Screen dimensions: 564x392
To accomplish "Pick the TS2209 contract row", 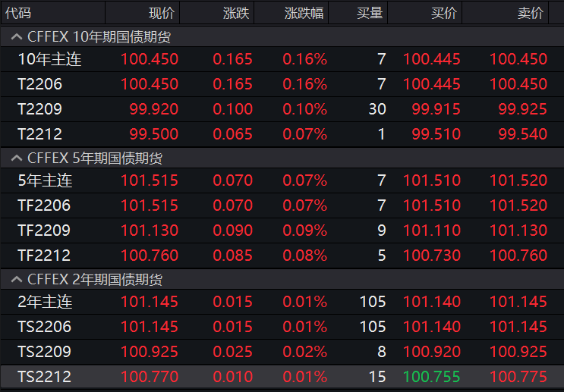I will click(x=43, y=352).
